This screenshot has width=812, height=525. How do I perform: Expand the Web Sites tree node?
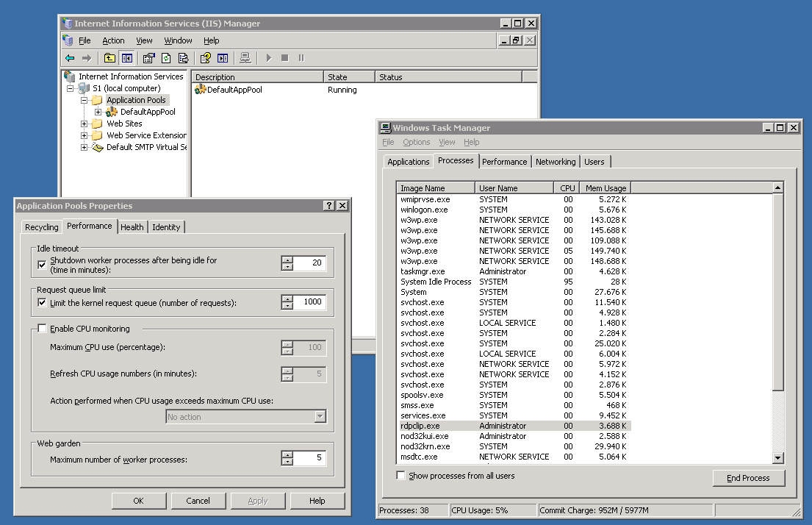[84, 124]
